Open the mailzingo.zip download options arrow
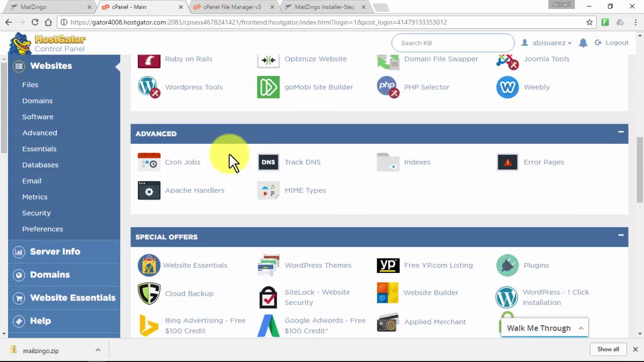This screenshot has width=644, height=362. (98, 350)
